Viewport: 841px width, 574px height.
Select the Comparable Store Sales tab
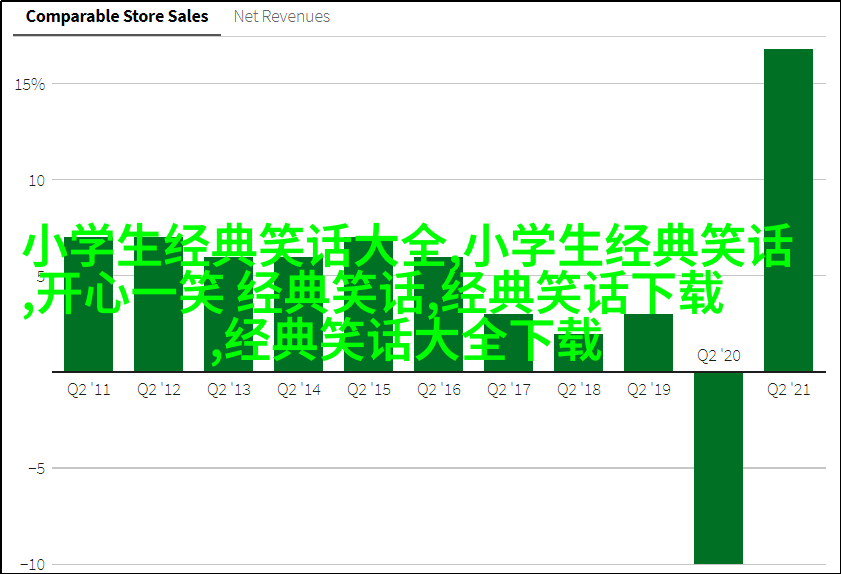pyautogui.click(x=117, y=16)
